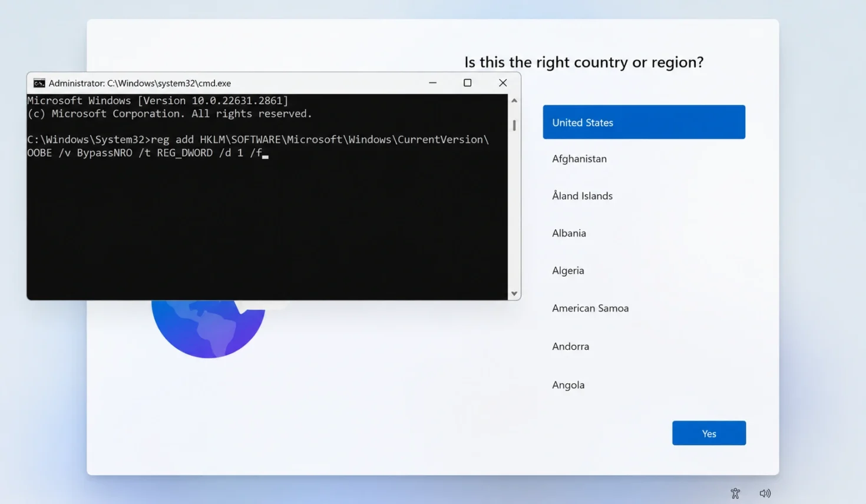Choose Albania from the country list
The image size is (866, 504).
644,233
